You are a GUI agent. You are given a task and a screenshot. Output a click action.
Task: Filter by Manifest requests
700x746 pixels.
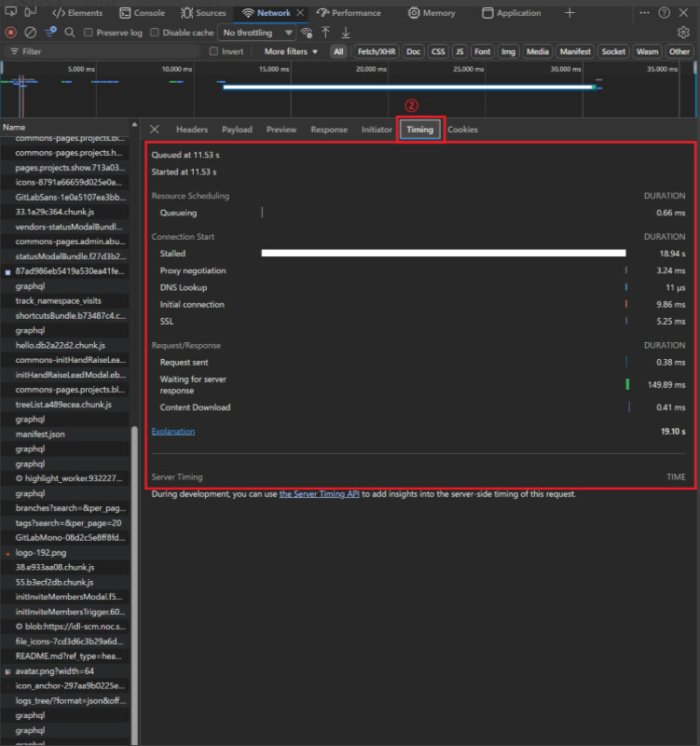pyautogui.click(x=575, y=51)
